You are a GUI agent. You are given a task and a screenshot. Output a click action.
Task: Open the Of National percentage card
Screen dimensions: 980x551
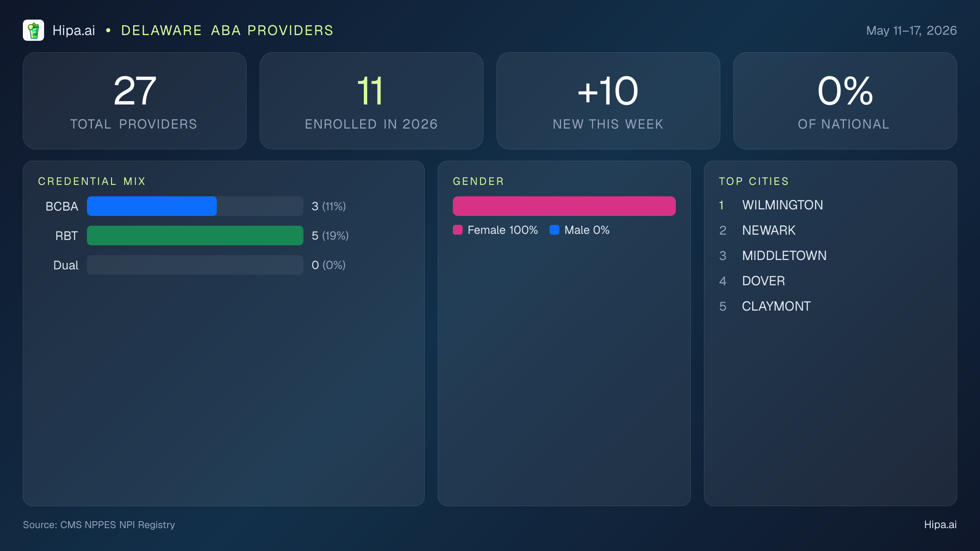coord(845,101)
